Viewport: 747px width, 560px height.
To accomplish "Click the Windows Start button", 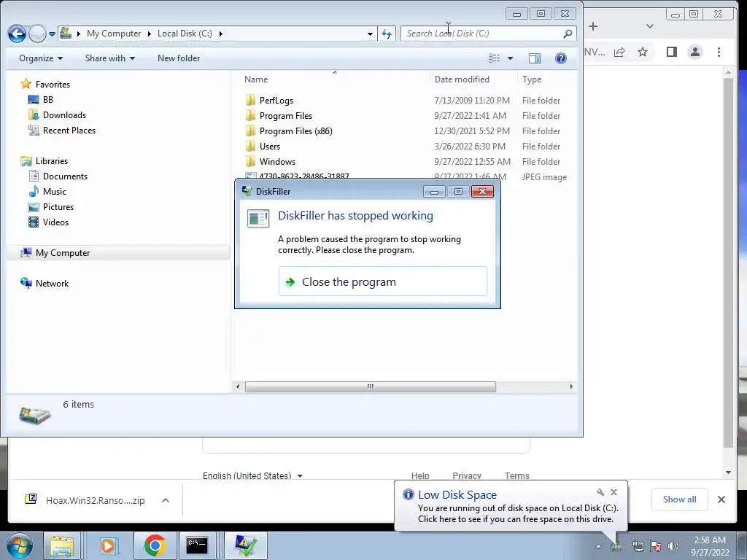I will pos(19,545).
